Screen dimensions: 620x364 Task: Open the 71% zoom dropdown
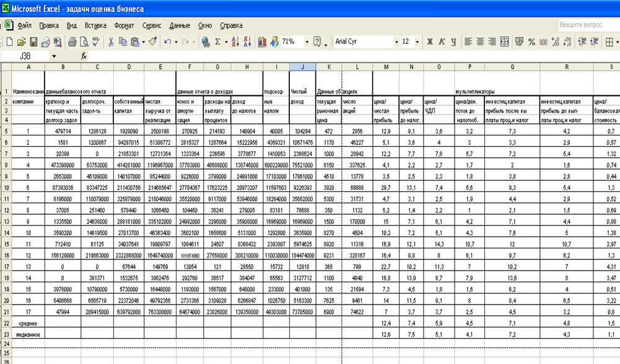click(306, 42)
